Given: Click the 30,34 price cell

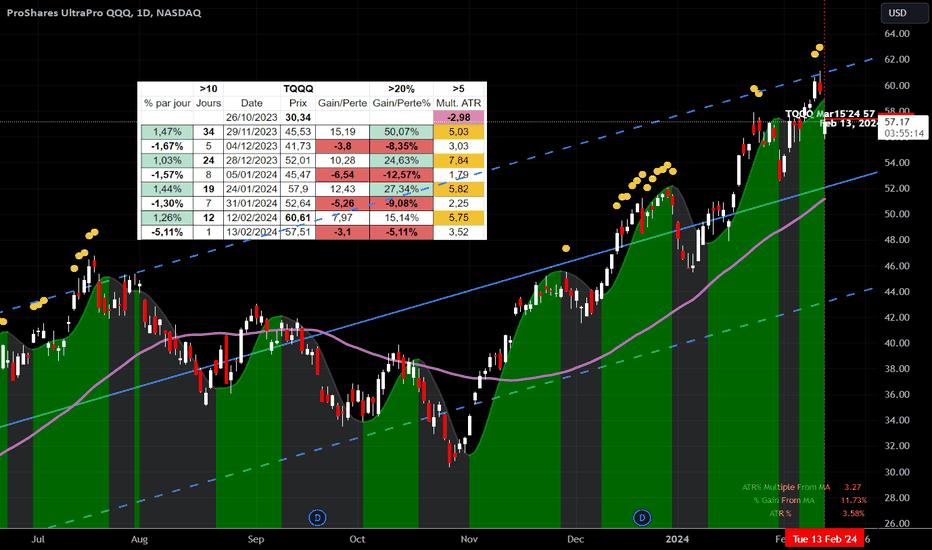Looking at the screenshot, I should (298, 117).
